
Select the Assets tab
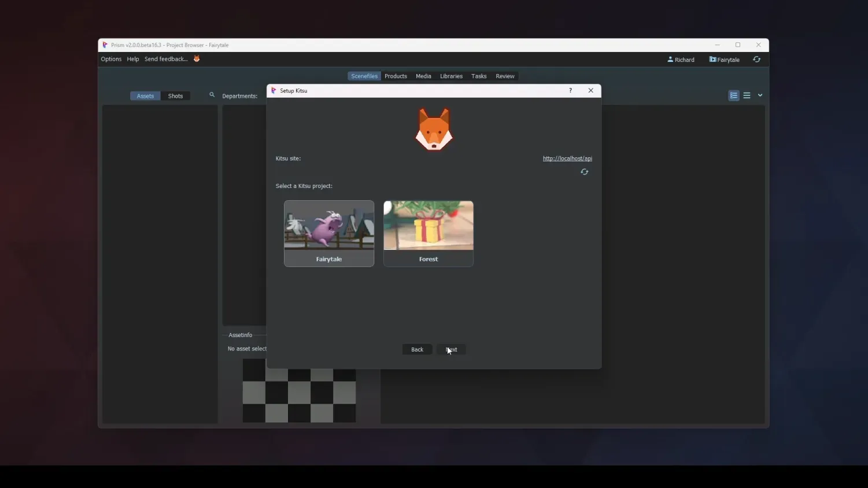click(x=145, y=96)
